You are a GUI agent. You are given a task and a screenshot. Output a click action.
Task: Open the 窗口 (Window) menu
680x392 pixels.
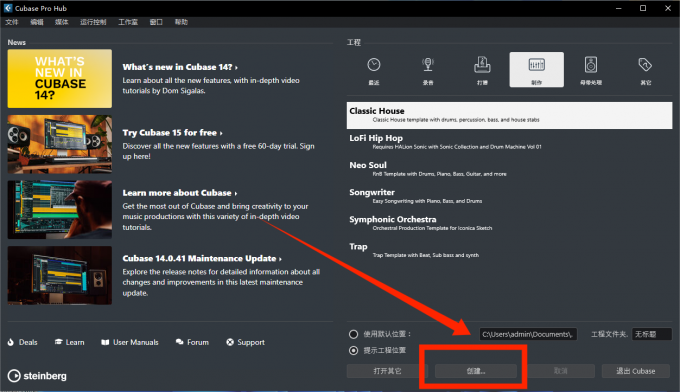click(156, 22)
